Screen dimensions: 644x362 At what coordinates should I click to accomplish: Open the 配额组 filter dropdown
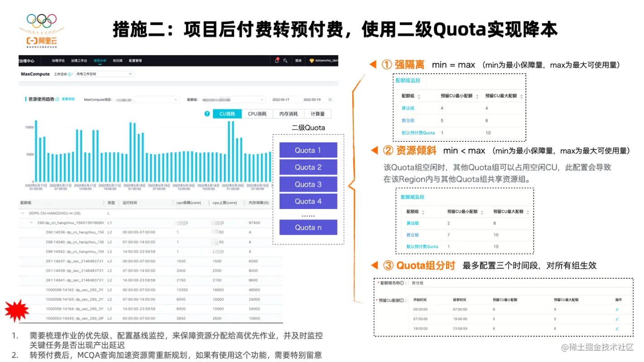click(232, 100)
